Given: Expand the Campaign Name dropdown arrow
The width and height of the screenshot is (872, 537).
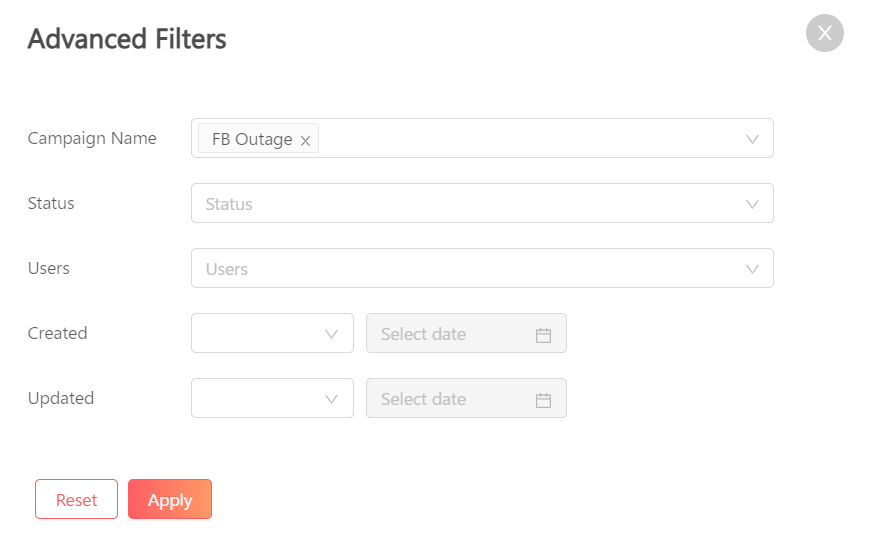Looking at the screenshot, I should [752, 139].
